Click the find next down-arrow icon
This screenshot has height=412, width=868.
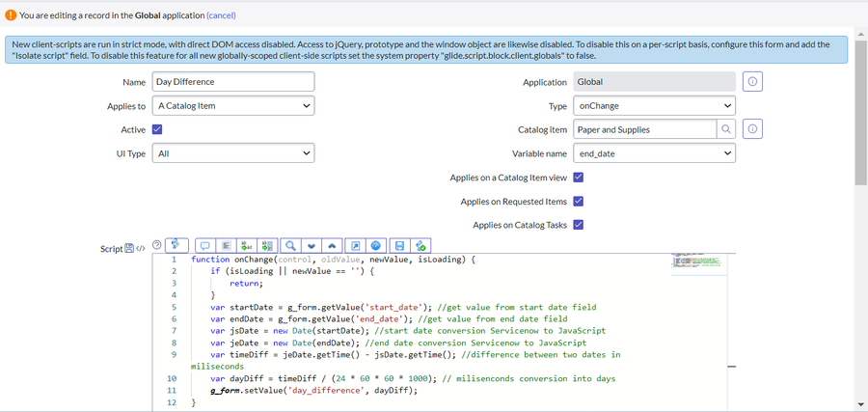click(x=312, y=245)
